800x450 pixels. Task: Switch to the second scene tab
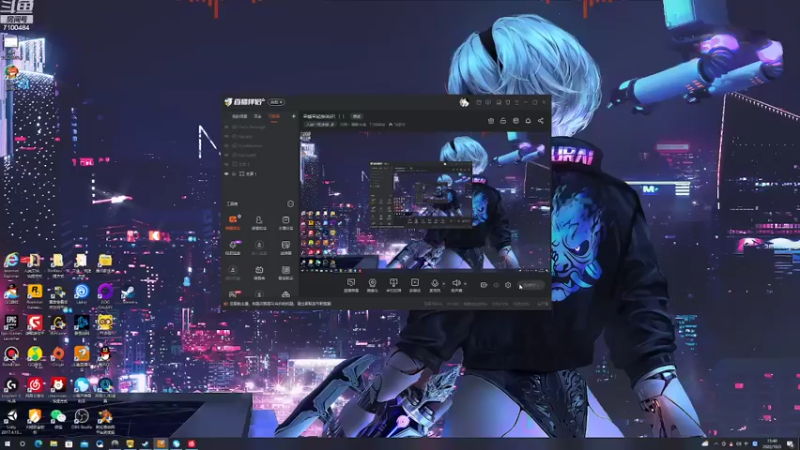click(258, 116)
